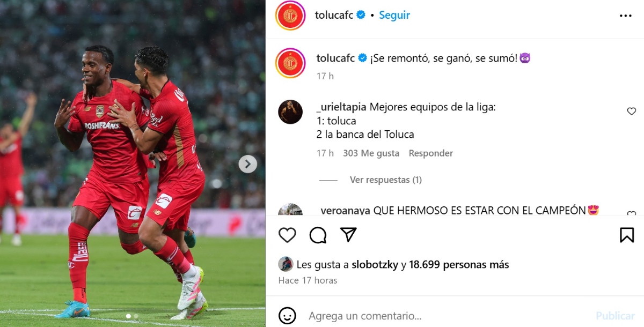
Task: Open the comment bubble icon
Action: click(318, 235)
